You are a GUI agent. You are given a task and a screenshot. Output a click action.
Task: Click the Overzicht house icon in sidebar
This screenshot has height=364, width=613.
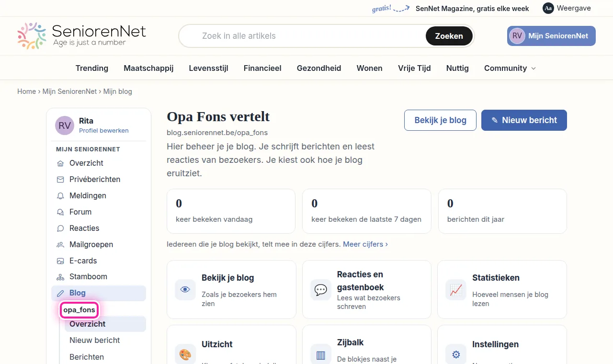[x=60, y=163]
